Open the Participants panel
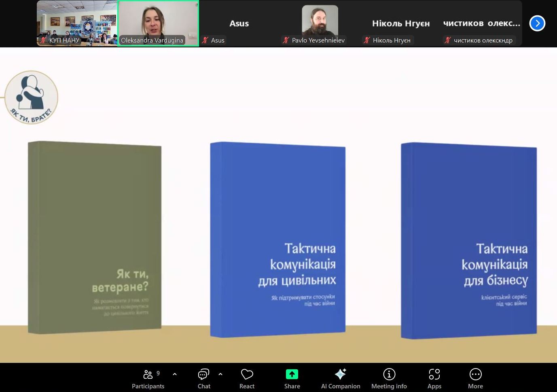 pos(148,379)
